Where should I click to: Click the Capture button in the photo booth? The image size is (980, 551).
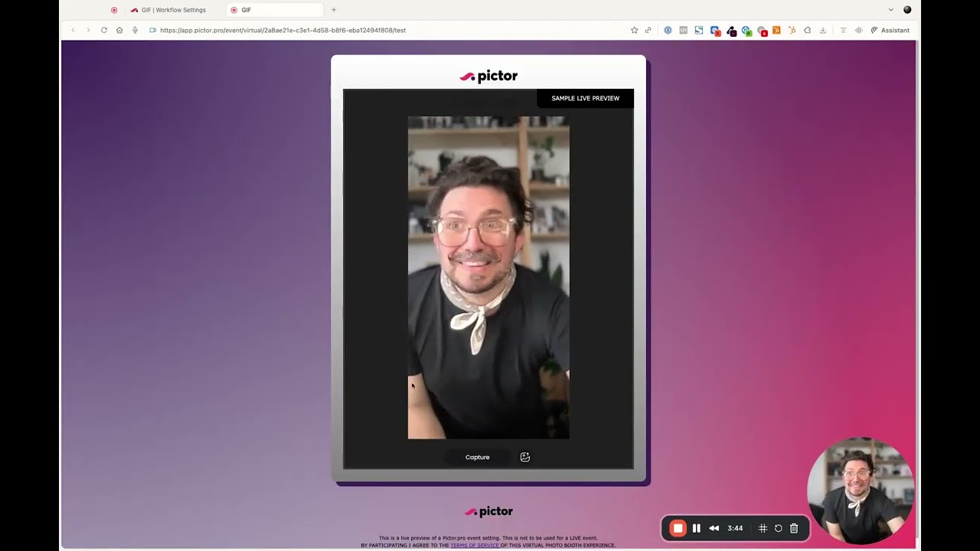[x=477, y=457]
